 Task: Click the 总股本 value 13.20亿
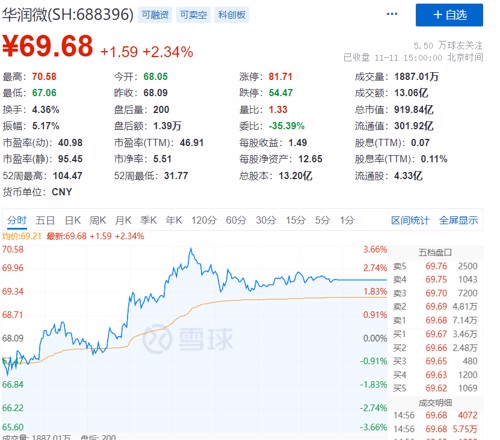295,175
